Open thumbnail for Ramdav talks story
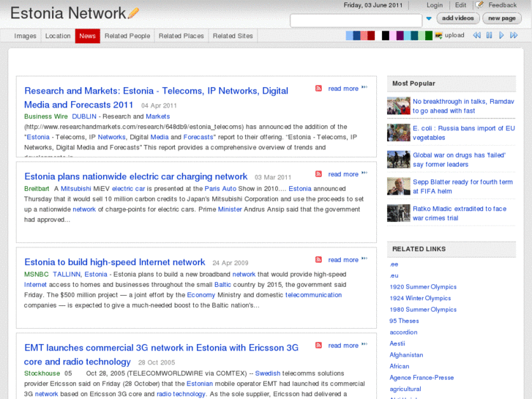The width and height of the screenshot is (532, 399). click(399, 105)
